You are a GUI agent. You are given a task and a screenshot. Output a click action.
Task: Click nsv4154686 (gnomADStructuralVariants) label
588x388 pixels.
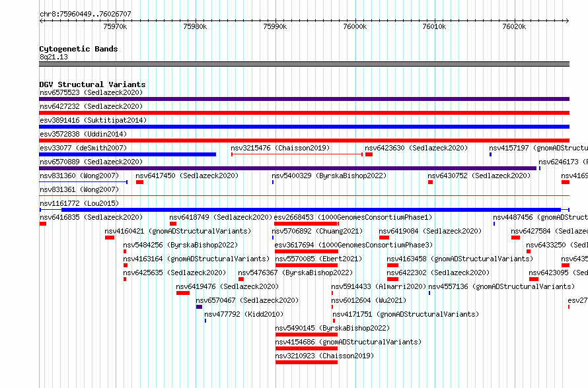[x=348, y=342]
